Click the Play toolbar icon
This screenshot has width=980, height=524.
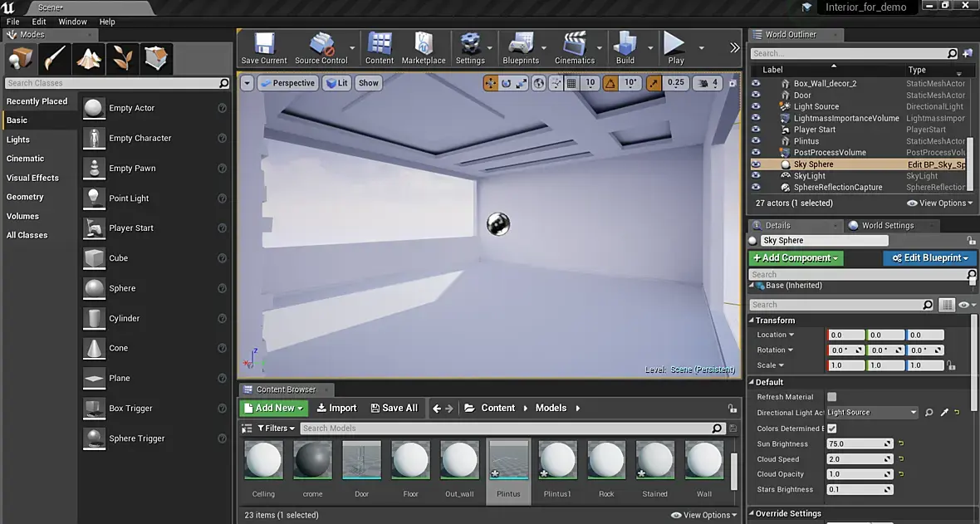(x=676, y=49)
